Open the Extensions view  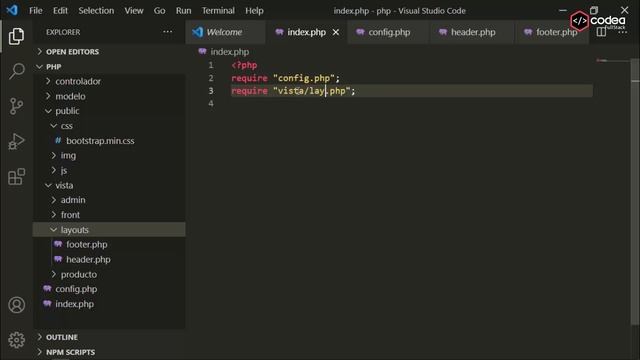16,177
